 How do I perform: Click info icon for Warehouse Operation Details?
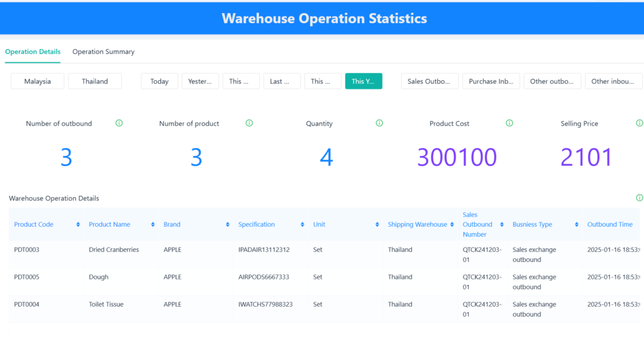(x=640, y=198)
